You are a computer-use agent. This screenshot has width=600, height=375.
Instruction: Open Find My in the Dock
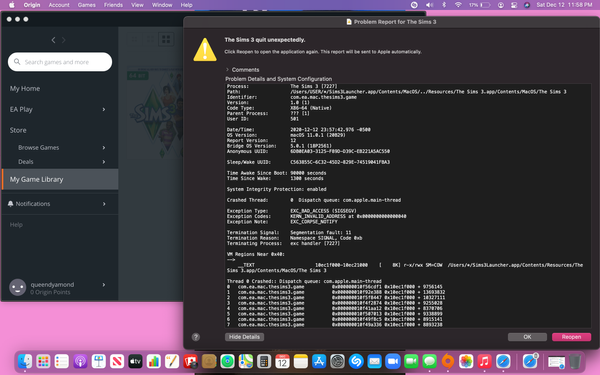point(227,361)
